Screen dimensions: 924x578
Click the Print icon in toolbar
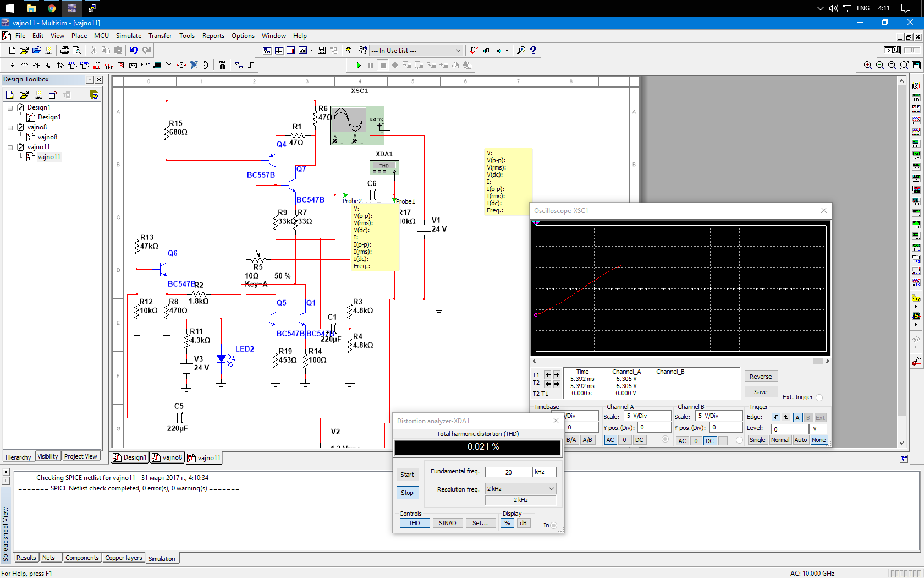pos(64,51)
